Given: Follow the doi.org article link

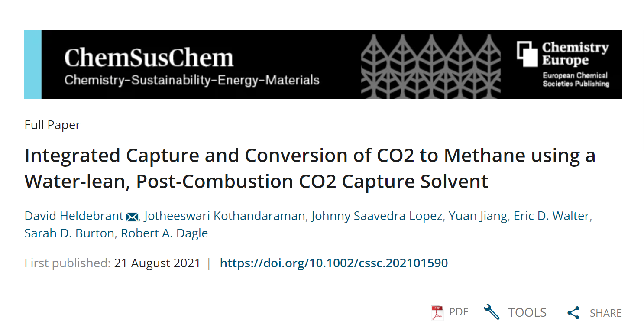Looking at the screenshot, I should click(x=333, y=263).
